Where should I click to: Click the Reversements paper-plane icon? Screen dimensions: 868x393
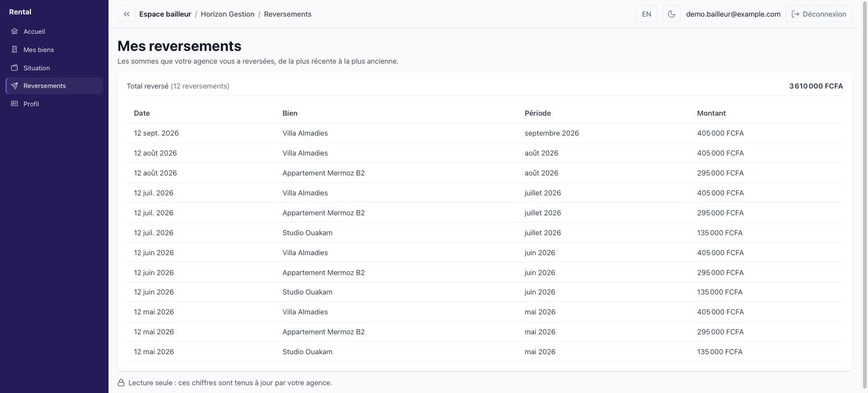point(14,86)
